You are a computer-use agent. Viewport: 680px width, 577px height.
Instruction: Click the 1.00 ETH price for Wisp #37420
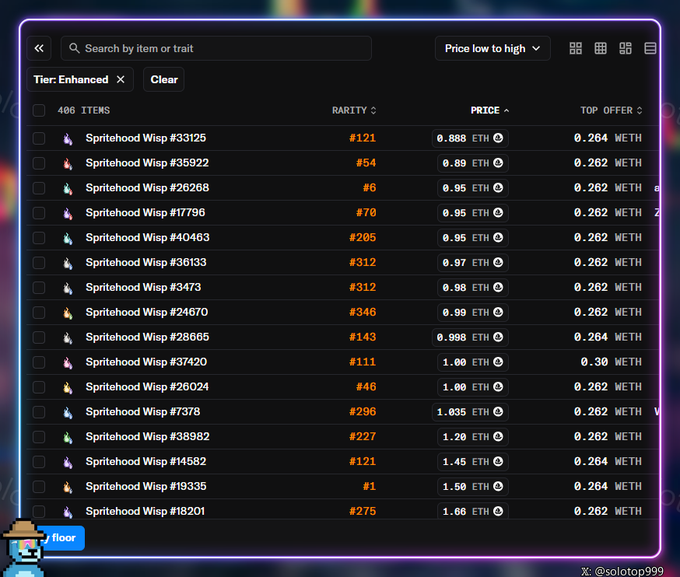473,362
